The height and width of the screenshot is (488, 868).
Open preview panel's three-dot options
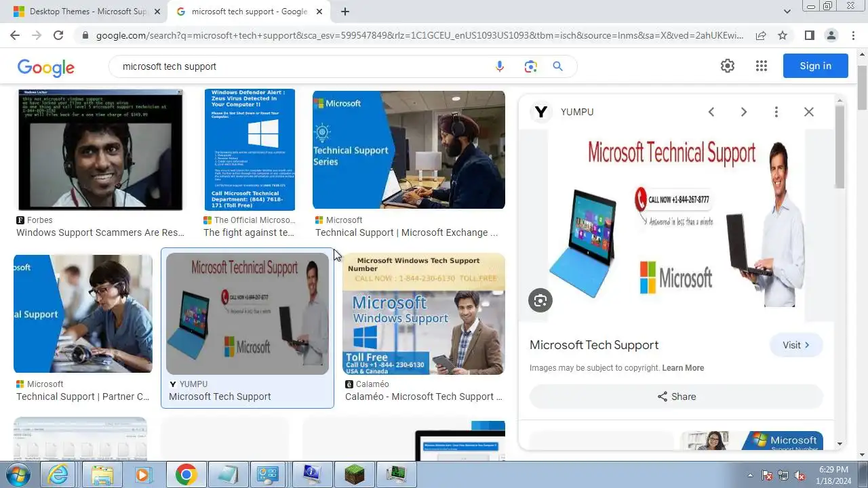tap(776, 112)
